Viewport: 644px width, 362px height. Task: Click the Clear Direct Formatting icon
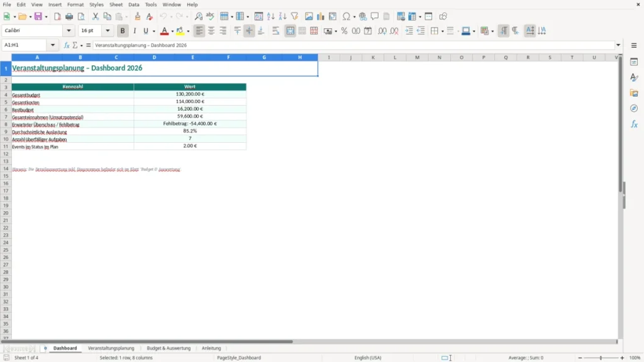150,16
